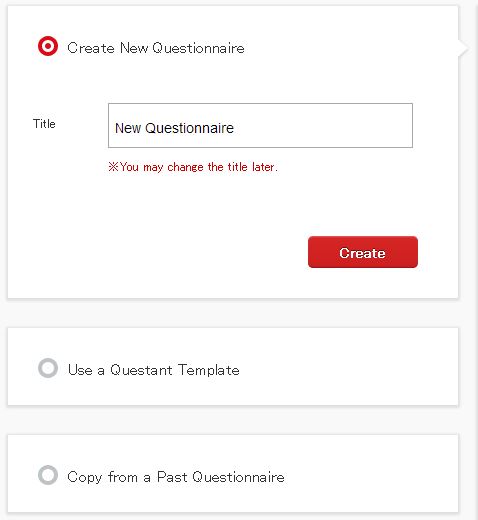Expand the Copy from a Past Questionnaire card
The width and height of the screenshot is (478, 520).
(x=233, y=473)
